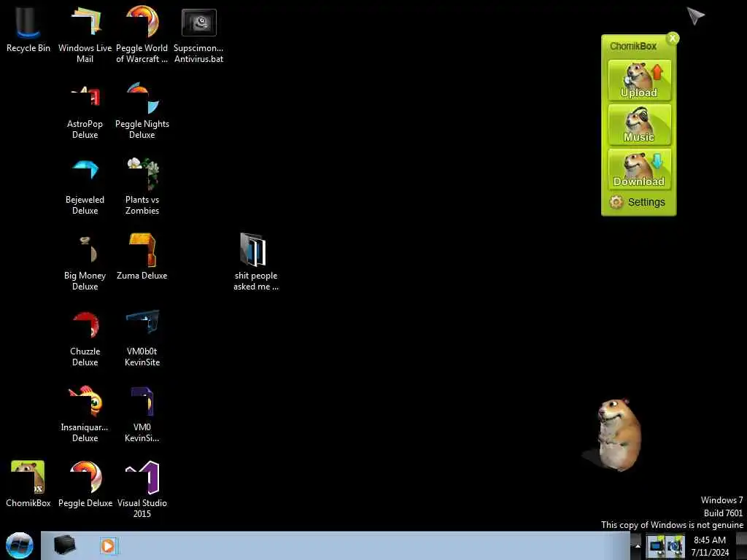The image size is (747, 560).
Task: Select AstroPop Deluxe desktop shortcut
Action: tap(85, 111)
